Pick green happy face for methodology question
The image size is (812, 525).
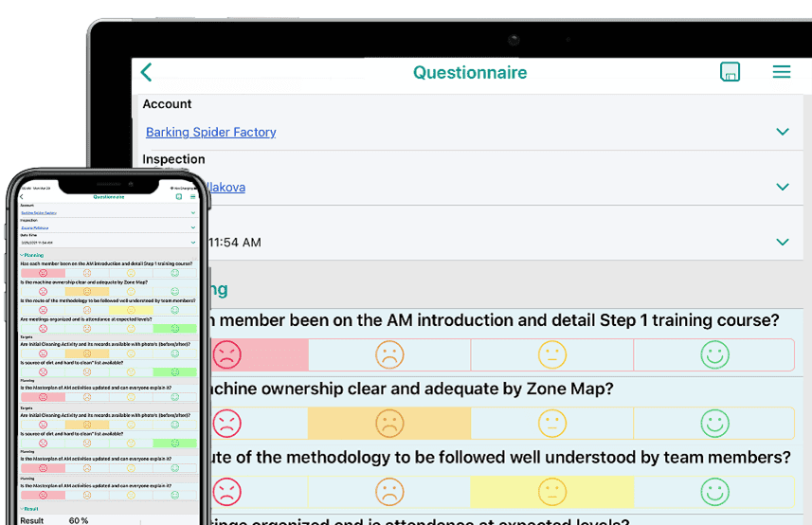(714, 491)
